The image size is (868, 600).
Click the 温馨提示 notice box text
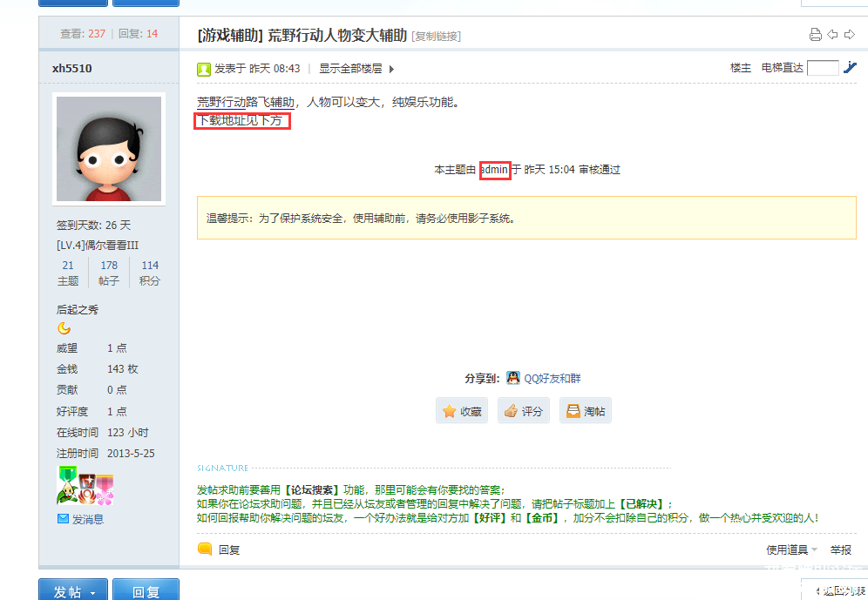361,219
